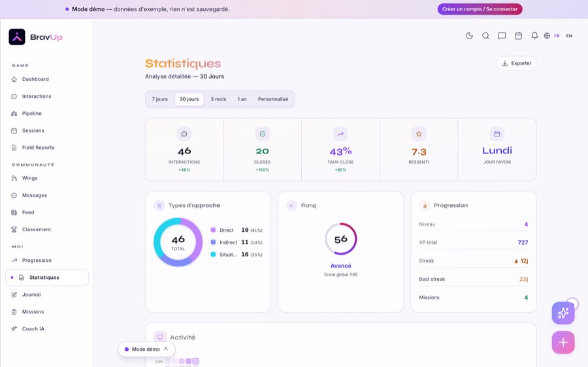588x367 pixels.
Task: Click the Classement trophy icon
Action: (x=14, y=229)
